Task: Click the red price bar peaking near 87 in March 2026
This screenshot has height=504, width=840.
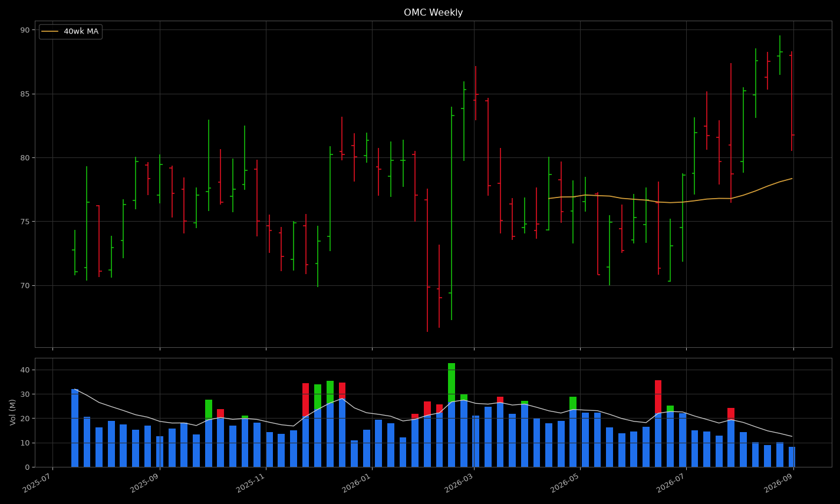Action: point(476,93)
